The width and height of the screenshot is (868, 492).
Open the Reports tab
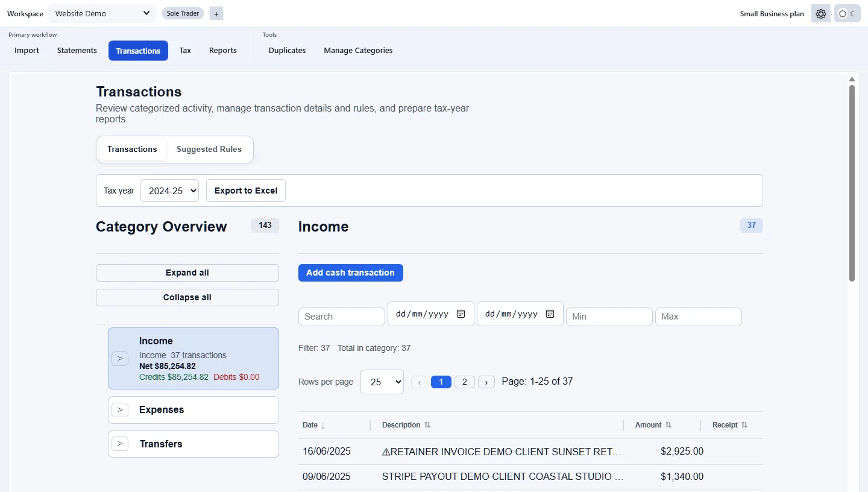223,51
